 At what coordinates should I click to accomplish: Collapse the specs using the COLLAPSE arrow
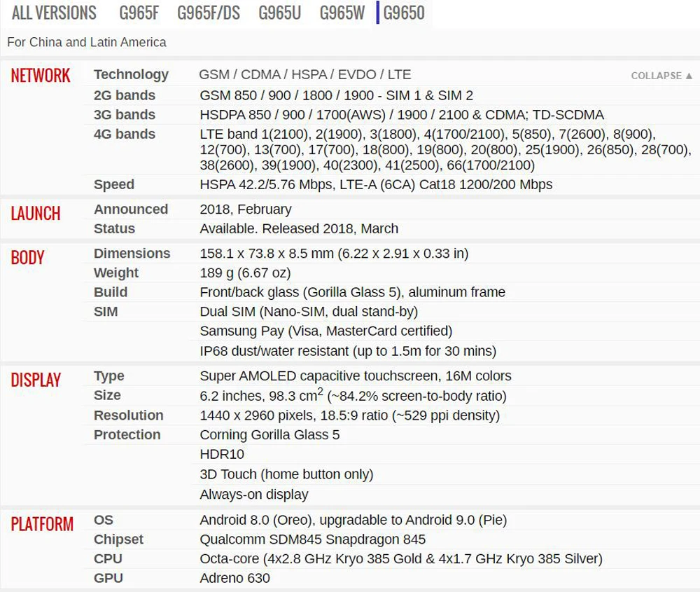tap(661, 76)
